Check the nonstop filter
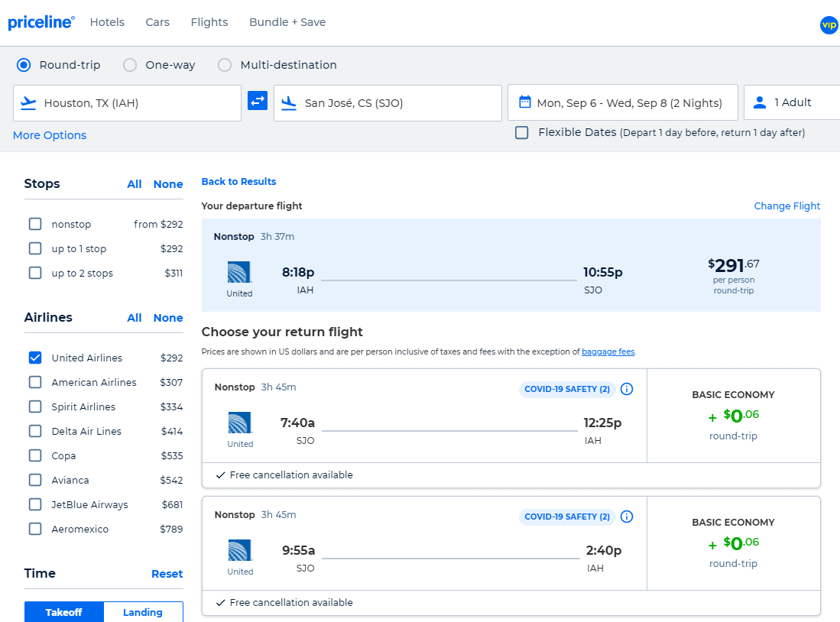The image size is (840, 622). point(35,224)
